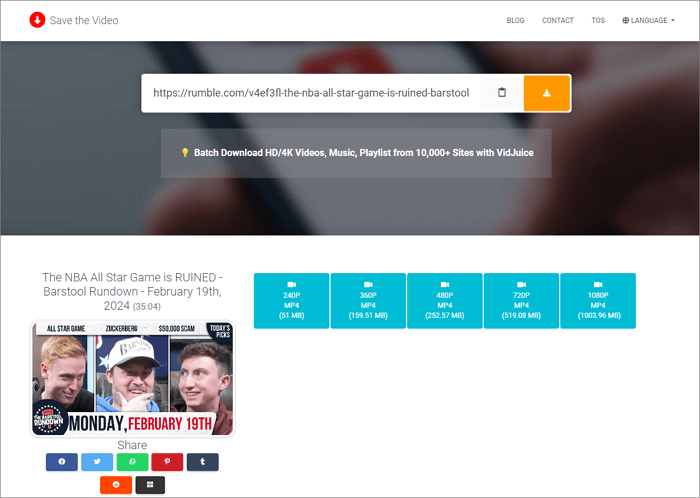Click the rumble.com video URL input field
Screen dimensions: 700x498
point(310,93)
